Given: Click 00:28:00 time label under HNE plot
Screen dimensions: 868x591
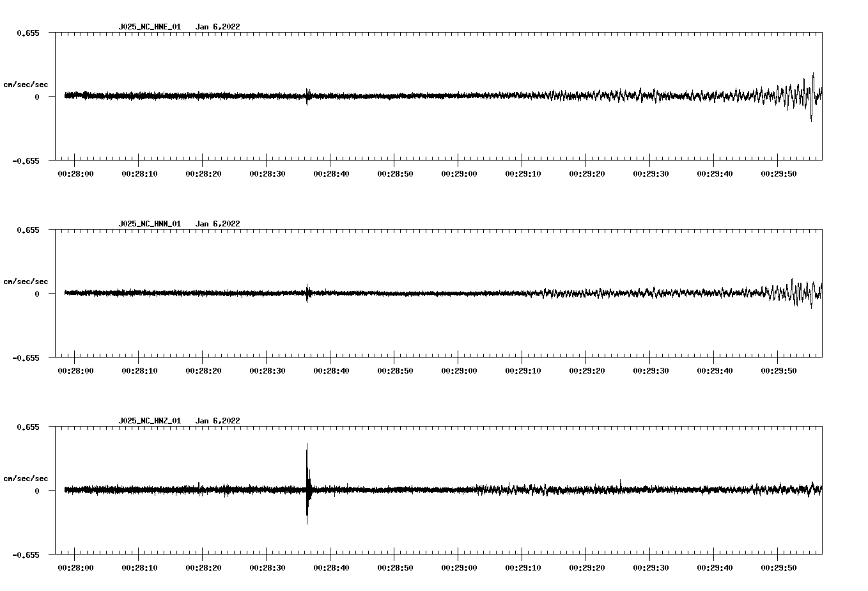Looking at the screenshot, I should coord(75,173).
